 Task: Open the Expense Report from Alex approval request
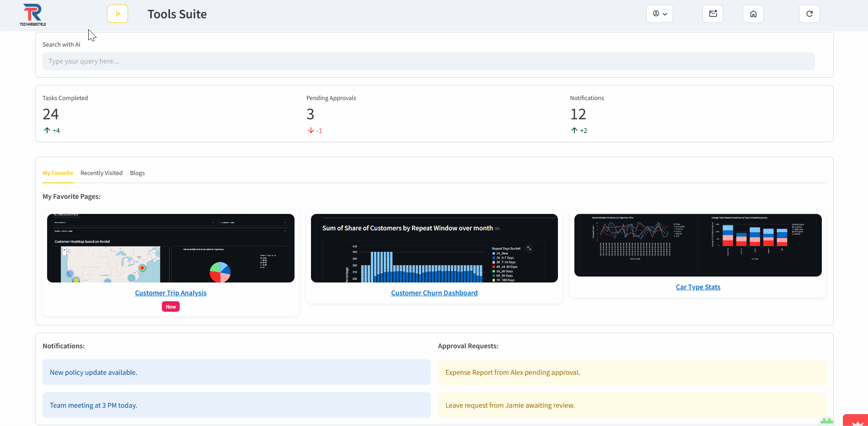coord(632,372)
